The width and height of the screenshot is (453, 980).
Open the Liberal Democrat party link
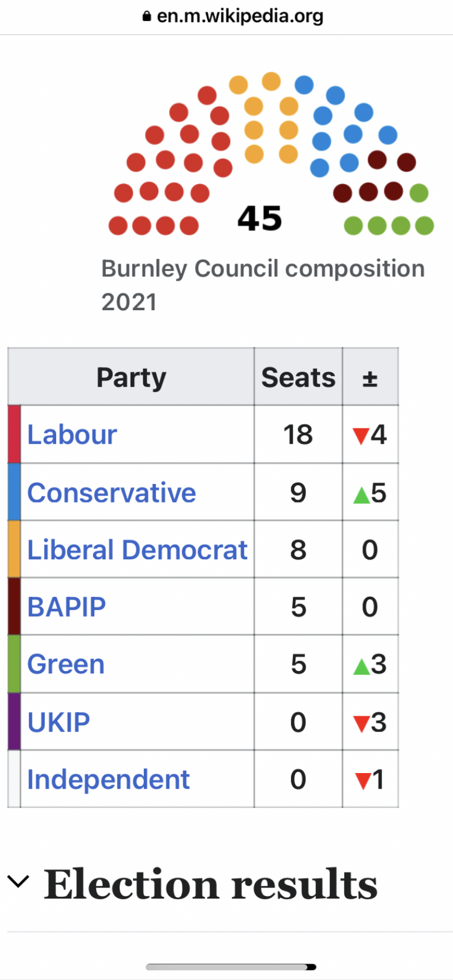(x=137, y=550)
